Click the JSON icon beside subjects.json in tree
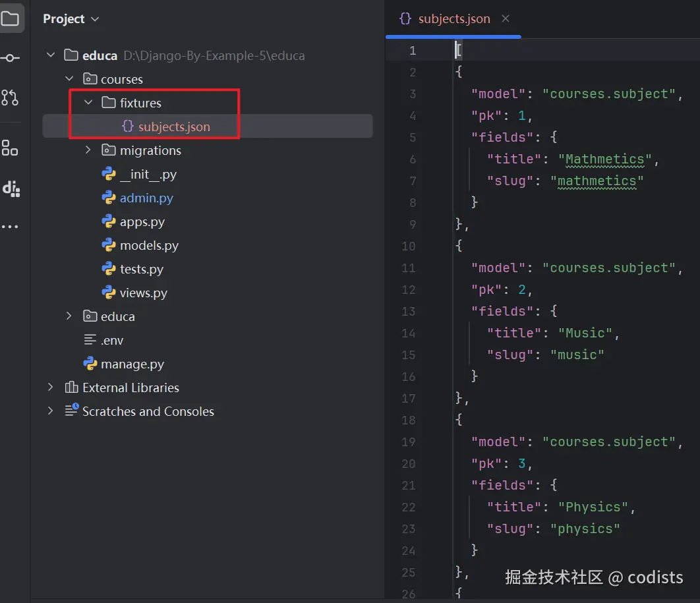700x603 pixels. (x=128, y=127)
